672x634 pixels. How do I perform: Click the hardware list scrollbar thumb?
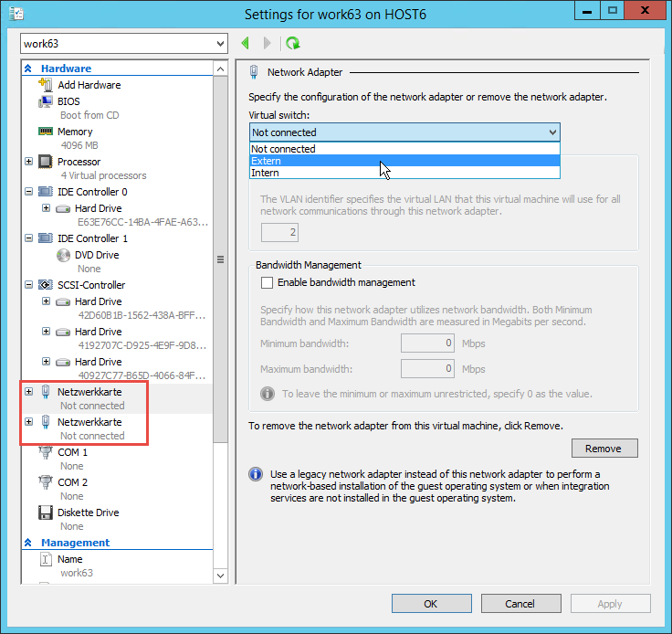pyautogui.click(x=220, y=259)
